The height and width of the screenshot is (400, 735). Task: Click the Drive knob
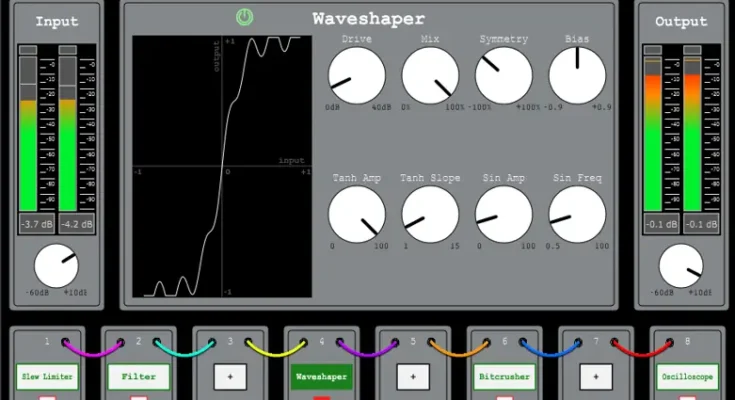[356, 76]
